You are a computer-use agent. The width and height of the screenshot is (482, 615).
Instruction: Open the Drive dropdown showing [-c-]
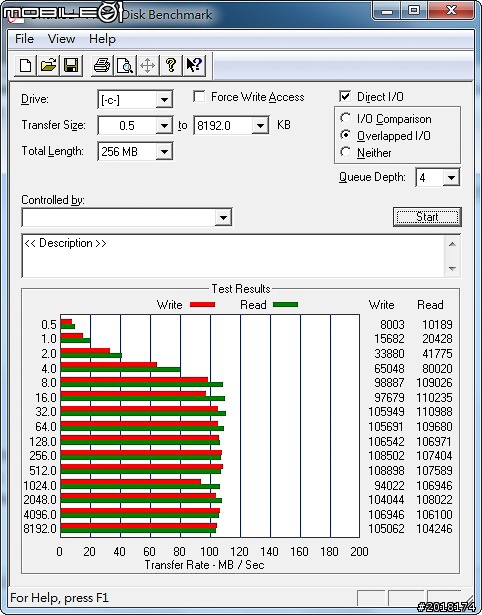(x=164, y=100)
